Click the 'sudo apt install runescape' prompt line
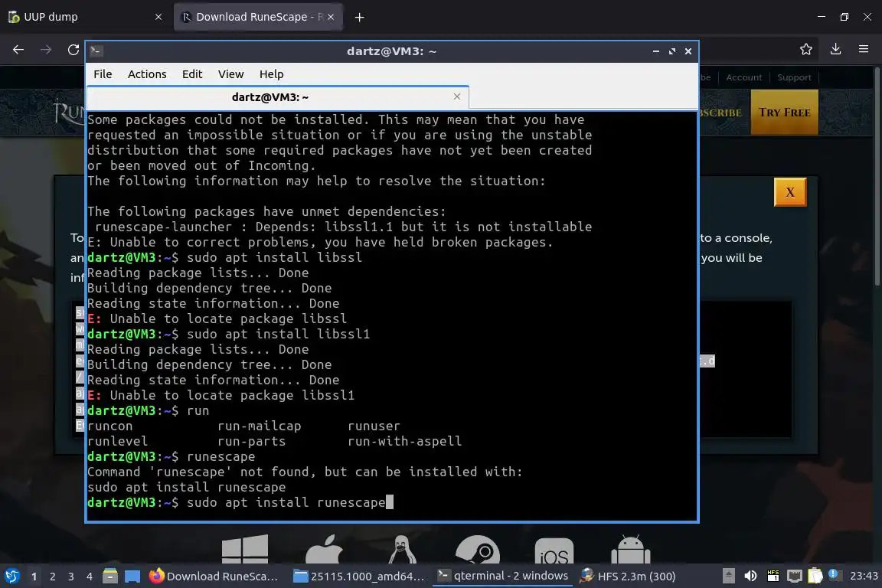This screenshot has height=588, width=882. click(x=240, y=502)
